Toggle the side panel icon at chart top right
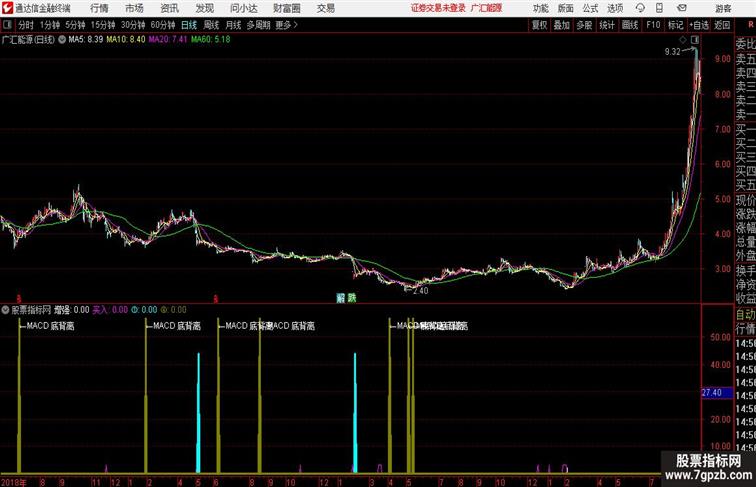 (694, 40)
